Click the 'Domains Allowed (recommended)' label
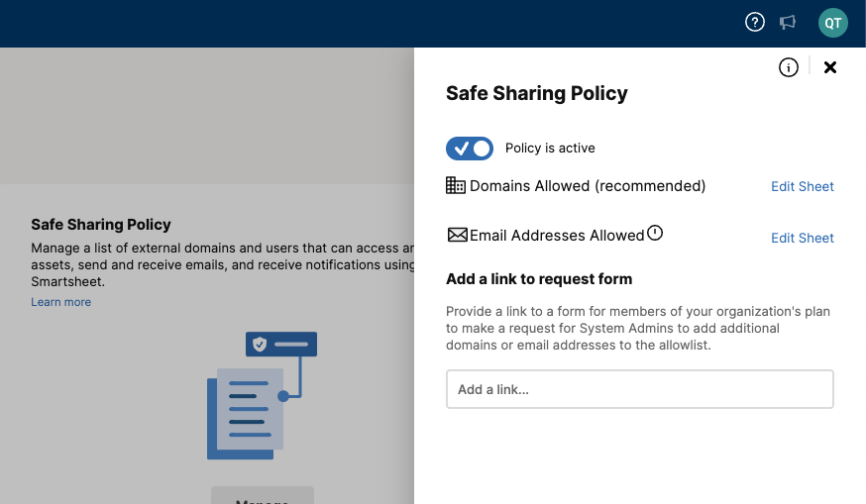 588,186
